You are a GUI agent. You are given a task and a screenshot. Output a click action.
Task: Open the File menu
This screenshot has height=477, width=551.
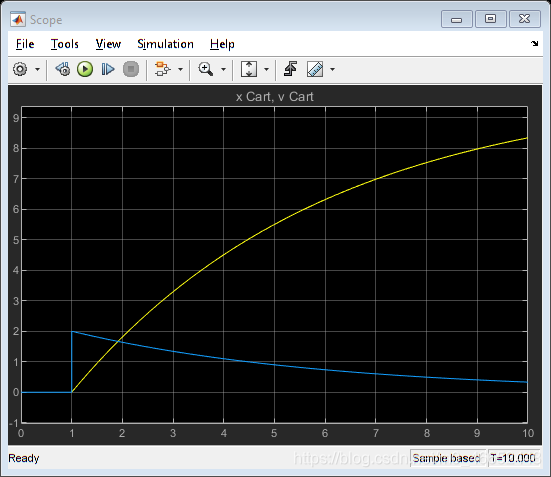tap(25, 44)
